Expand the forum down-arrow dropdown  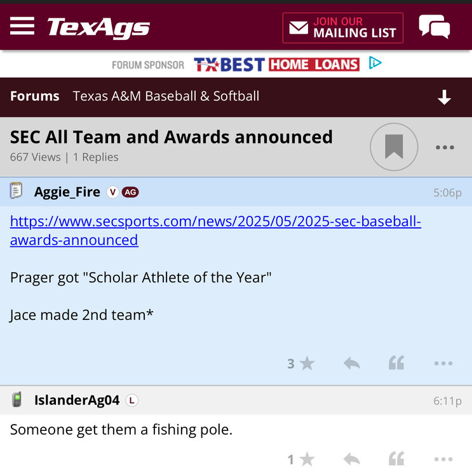pyautogui.click(x=445, y=97)
